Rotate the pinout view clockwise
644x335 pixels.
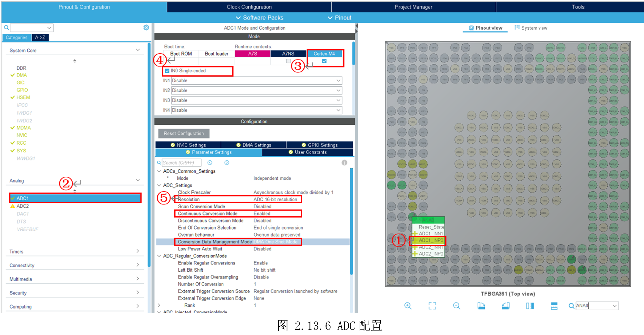(x=481, y=306)
